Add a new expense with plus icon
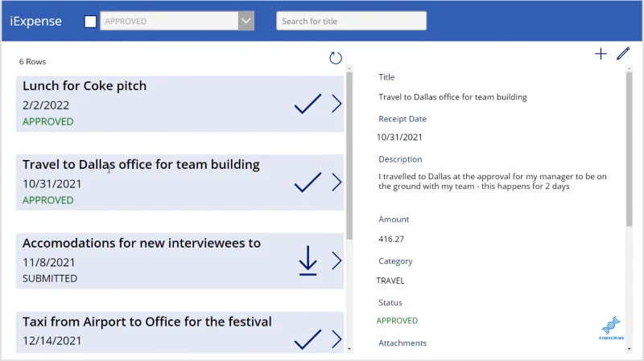The height and width of the screenshot is (361, 644). pyautogui.click(x=601, y=54)
